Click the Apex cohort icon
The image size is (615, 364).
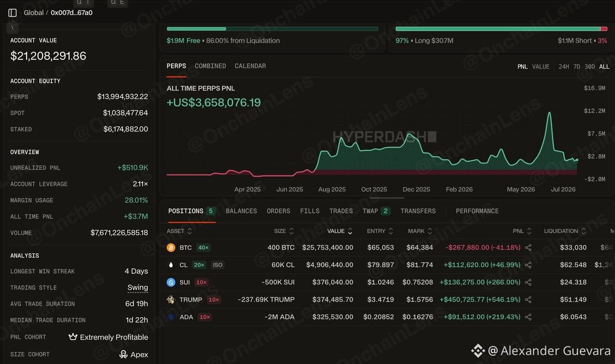(x=124, y=354)
